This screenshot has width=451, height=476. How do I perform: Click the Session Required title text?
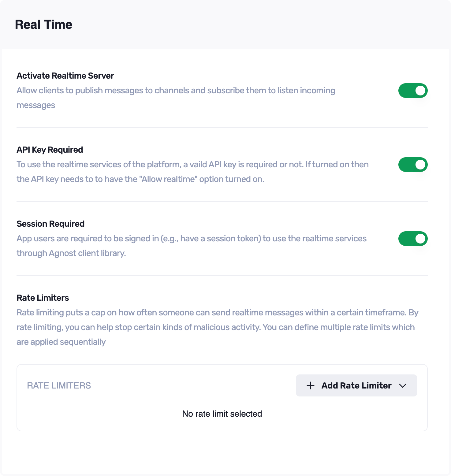[50, 224]
